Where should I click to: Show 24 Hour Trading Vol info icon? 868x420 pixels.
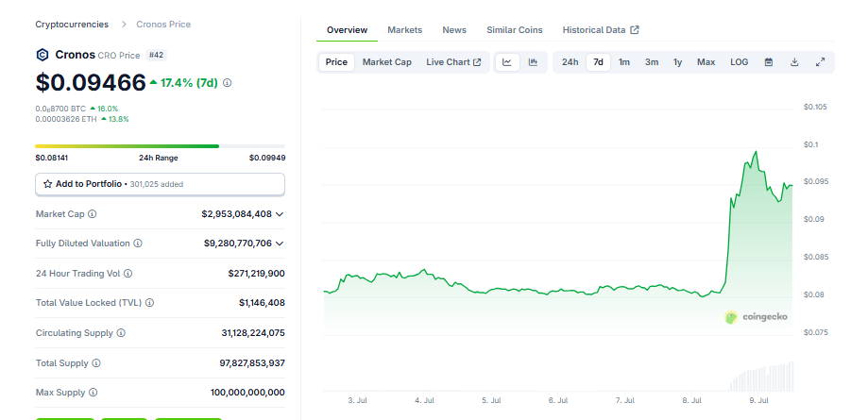tap(128, 274)
